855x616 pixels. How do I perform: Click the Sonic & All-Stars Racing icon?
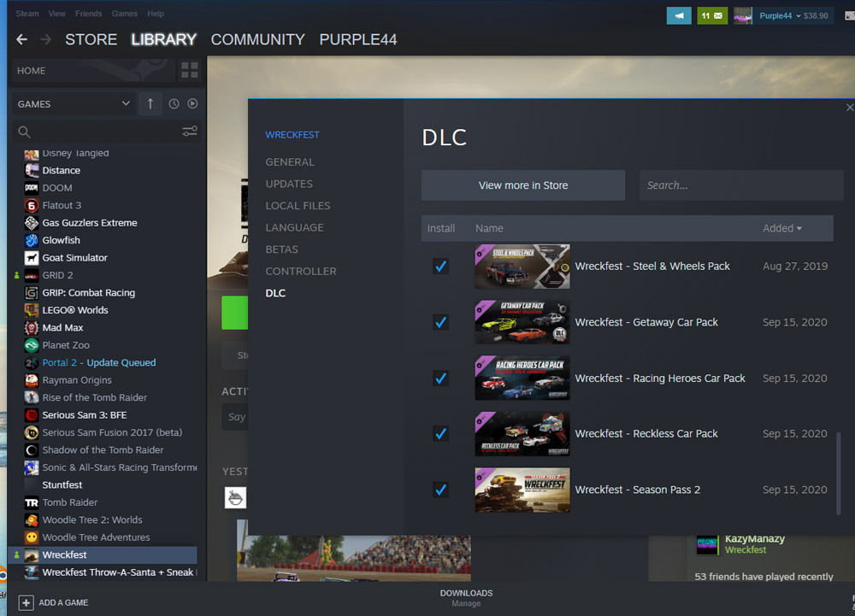pos(32,467)
